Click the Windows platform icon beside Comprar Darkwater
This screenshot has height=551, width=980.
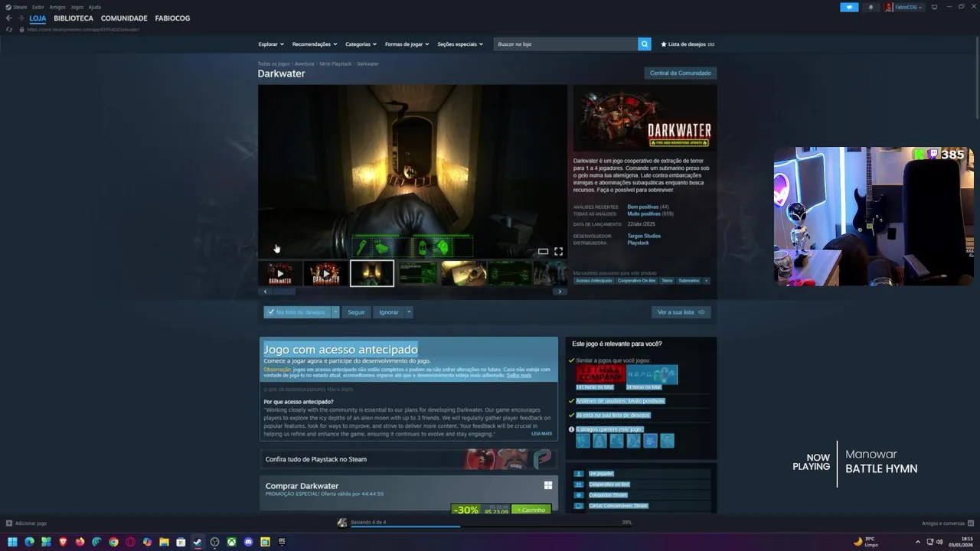548,485
